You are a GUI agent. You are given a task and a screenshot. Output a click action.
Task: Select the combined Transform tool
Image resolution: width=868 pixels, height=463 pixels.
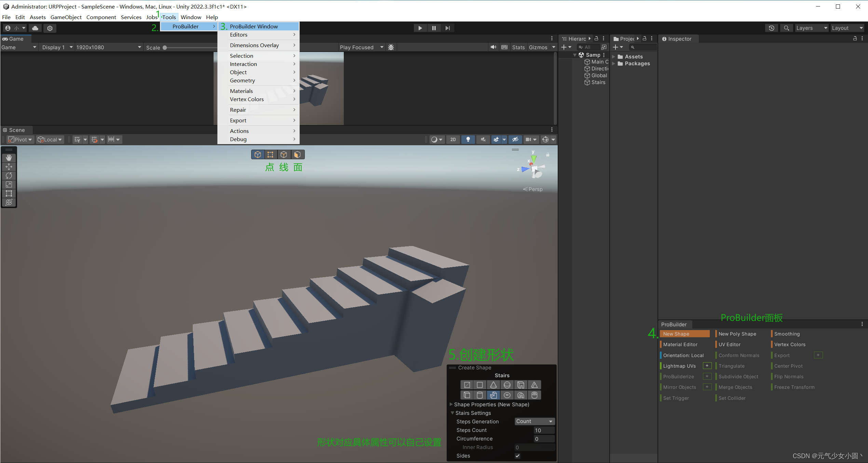(9, 202)
